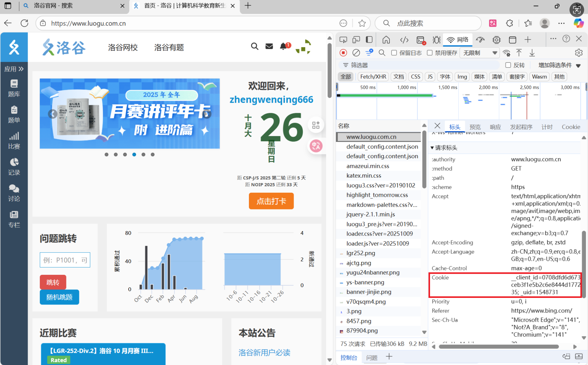Open the 洛谷新用户必读 announcement link
This screenshot has width=588, height=365.
tap(264, 352)
